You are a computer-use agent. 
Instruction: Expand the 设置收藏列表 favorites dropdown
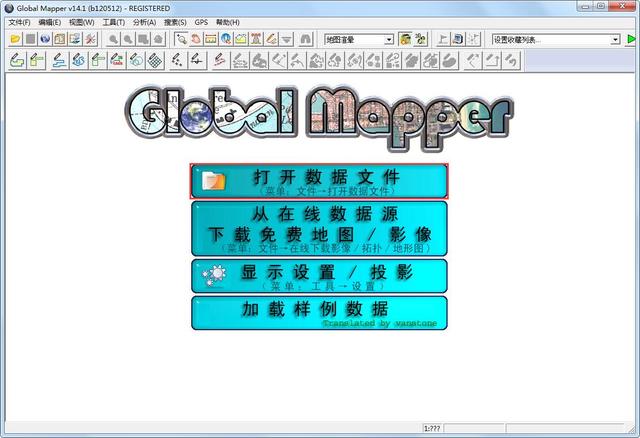(615, 40)
